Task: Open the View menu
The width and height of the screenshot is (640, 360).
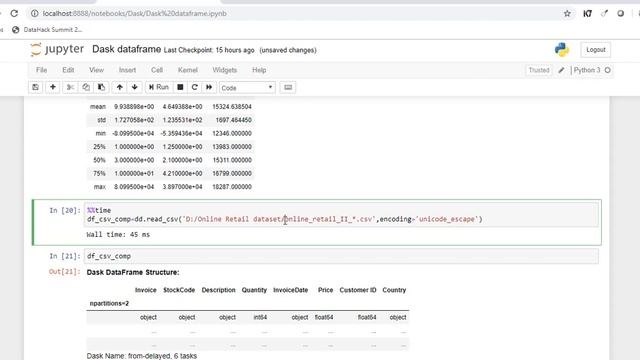Action: click(96, 70)
